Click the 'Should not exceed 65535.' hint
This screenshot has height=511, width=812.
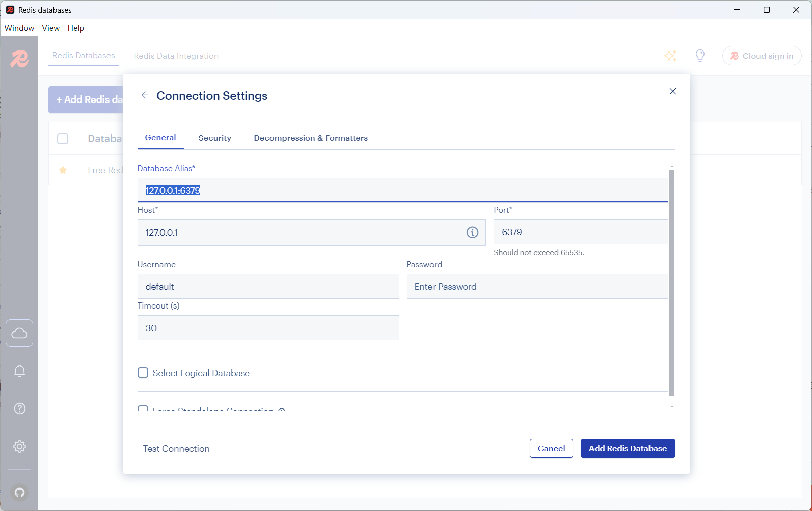click(539, 253)
